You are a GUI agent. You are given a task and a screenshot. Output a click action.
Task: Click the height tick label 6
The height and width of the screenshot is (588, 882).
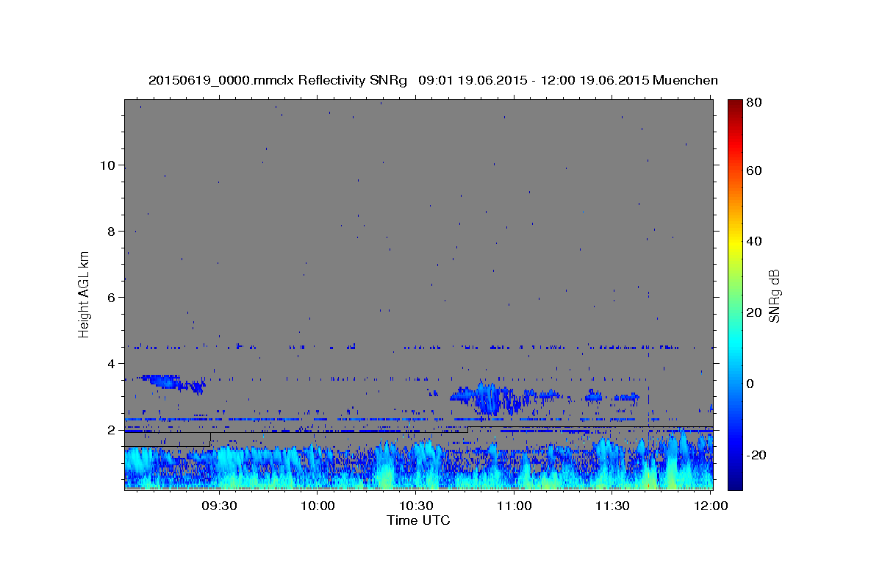[112, 298]
